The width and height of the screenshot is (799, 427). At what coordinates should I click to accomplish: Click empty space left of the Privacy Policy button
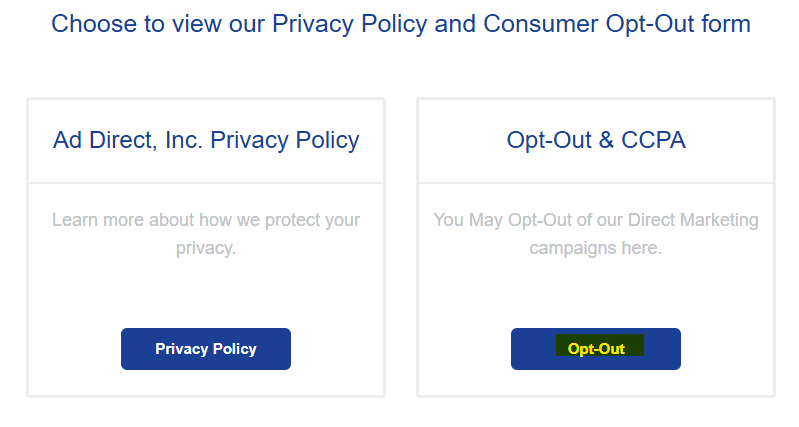(75, 349)
